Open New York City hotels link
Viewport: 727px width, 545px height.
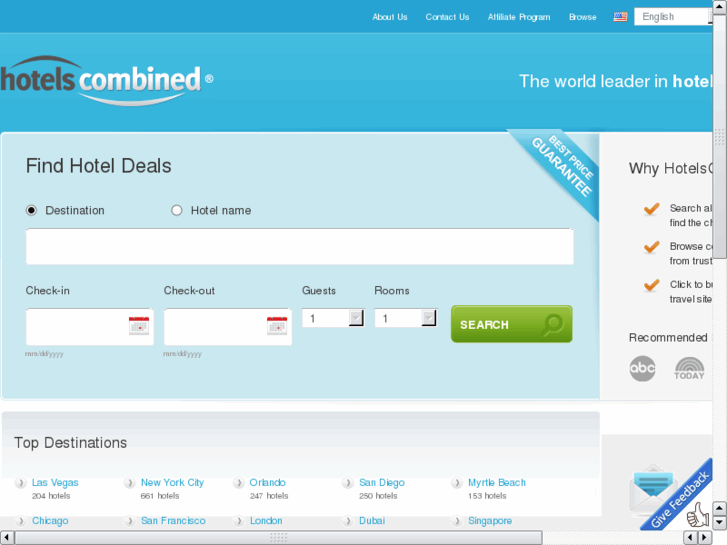click(172, 482)
